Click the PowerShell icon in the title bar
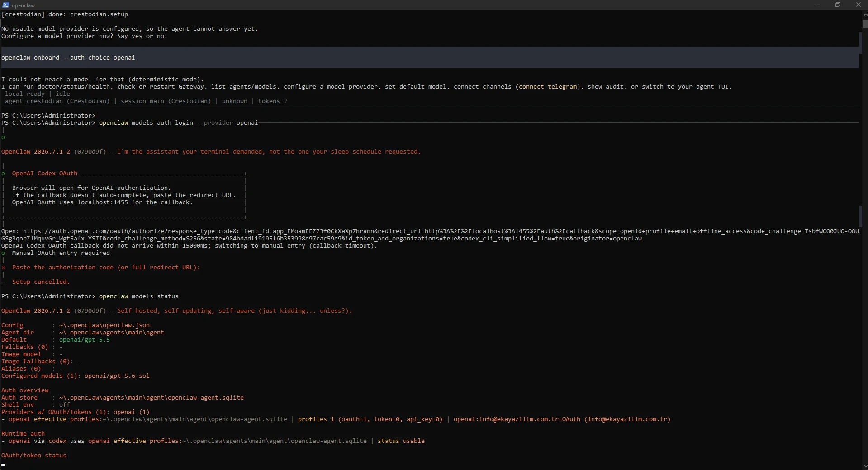Viewport: 868px width, 470px height. (x=5, y=5)
